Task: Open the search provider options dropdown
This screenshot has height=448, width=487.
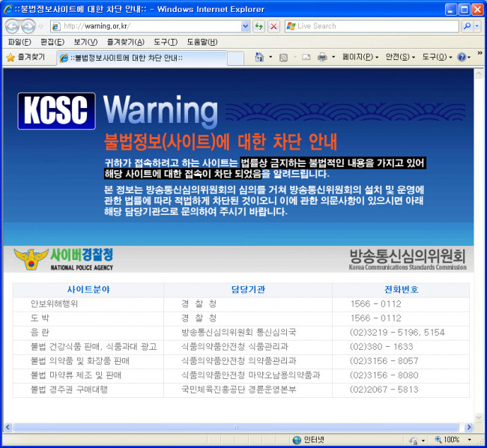Action: (477, 26)
